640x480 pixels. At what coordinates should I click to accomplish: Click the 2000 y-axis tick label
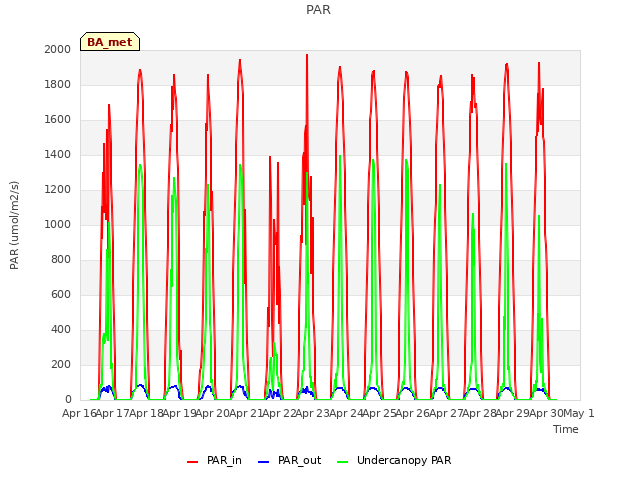pyautogui.click(x=58, y=49)
